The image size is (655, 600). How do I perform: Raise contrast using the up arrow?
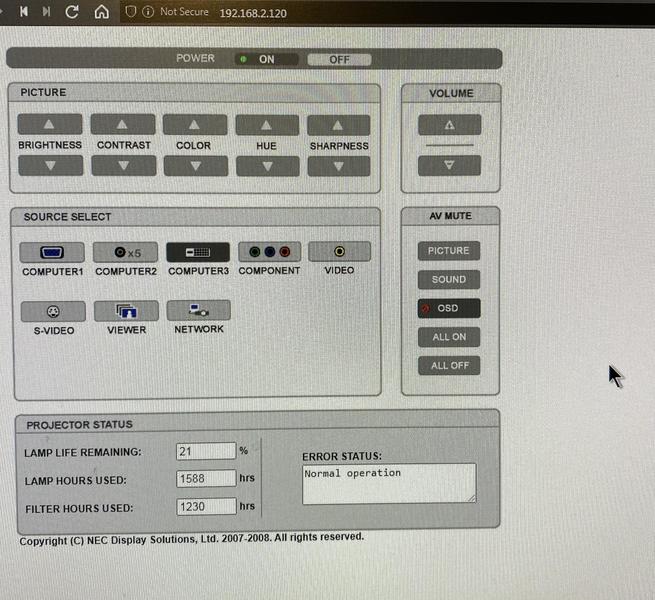tap(123, 124)
